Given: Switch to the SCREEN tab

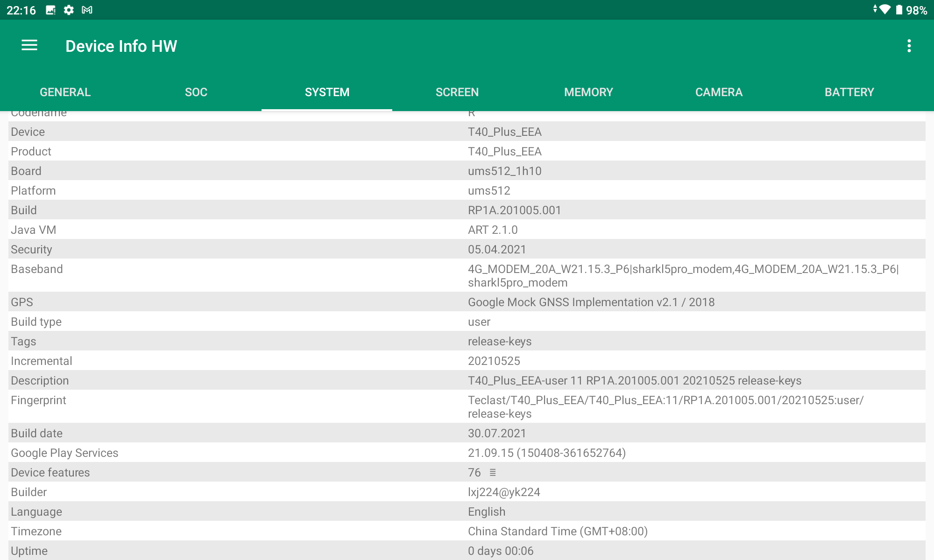Looking at the screenshot, I should (457, 92).
